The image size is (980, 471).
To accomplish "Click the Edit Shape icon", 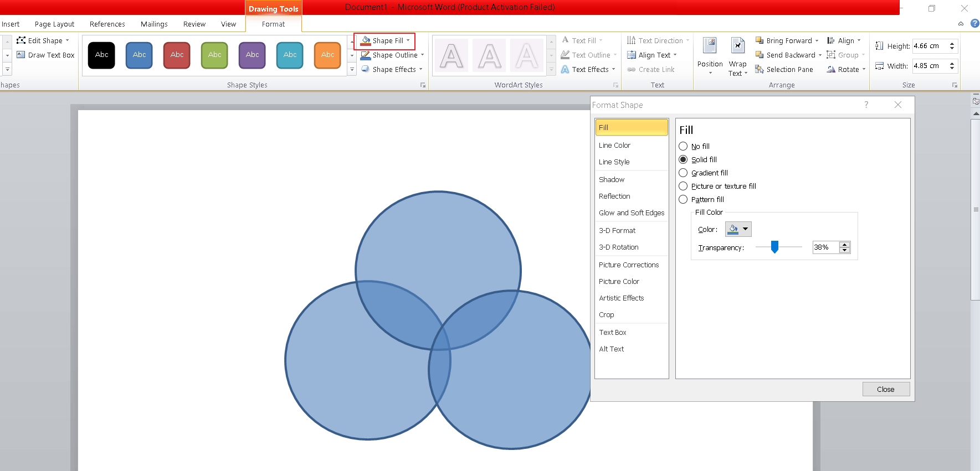I will pyautogui.click(x=21, y=40).
